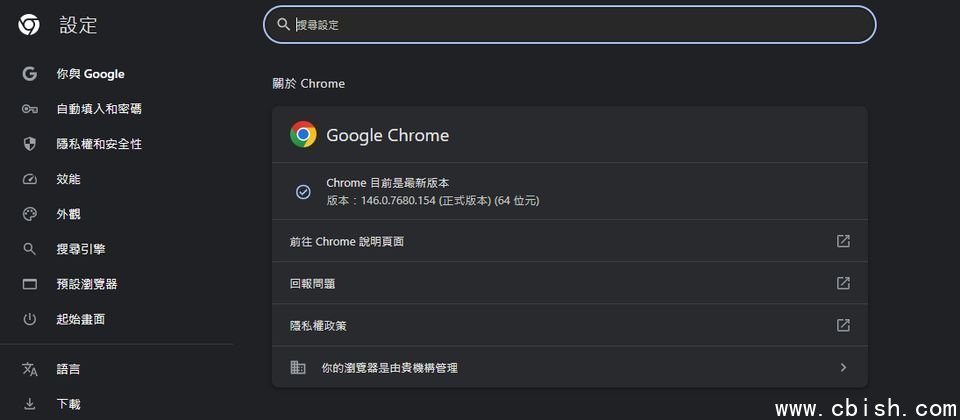Image resolution: width=960 pixels, height=420 pixels.
Task: Click the Chrome logo beside 設定 title
Action: coord(29,26)
